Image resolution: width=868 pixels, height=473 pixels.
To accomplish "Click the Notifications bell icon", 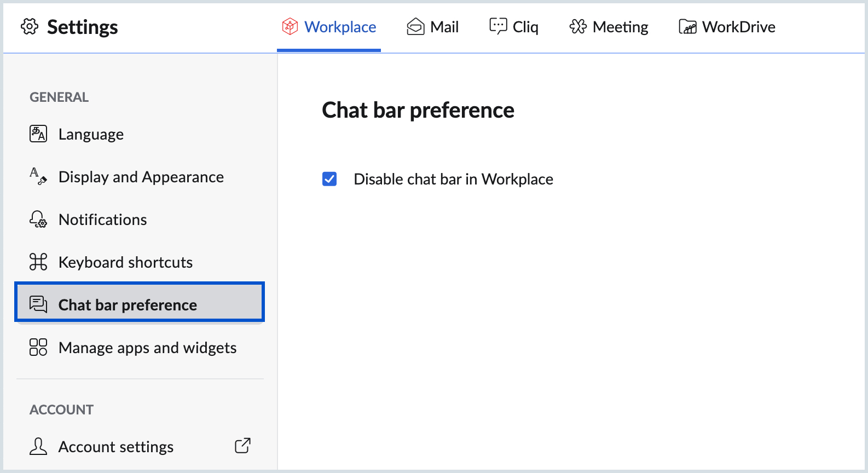I will tap(38, 219).
